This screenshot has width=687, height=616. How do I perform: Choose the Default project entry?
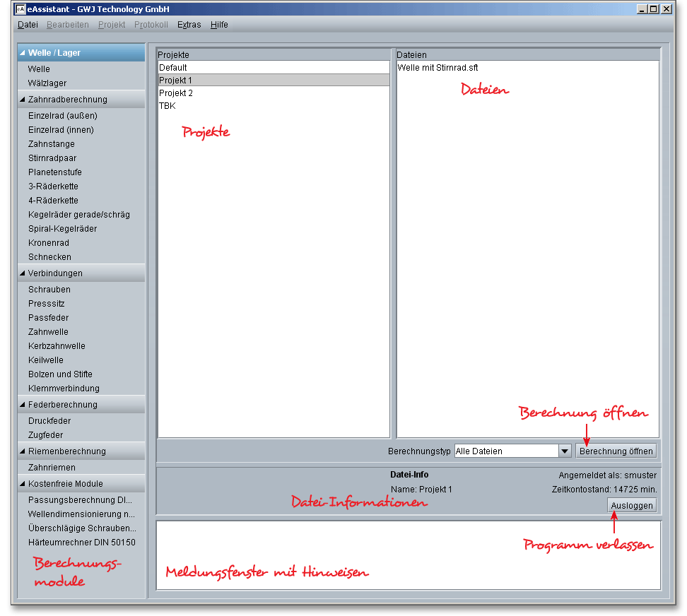(x=173, y=68)
